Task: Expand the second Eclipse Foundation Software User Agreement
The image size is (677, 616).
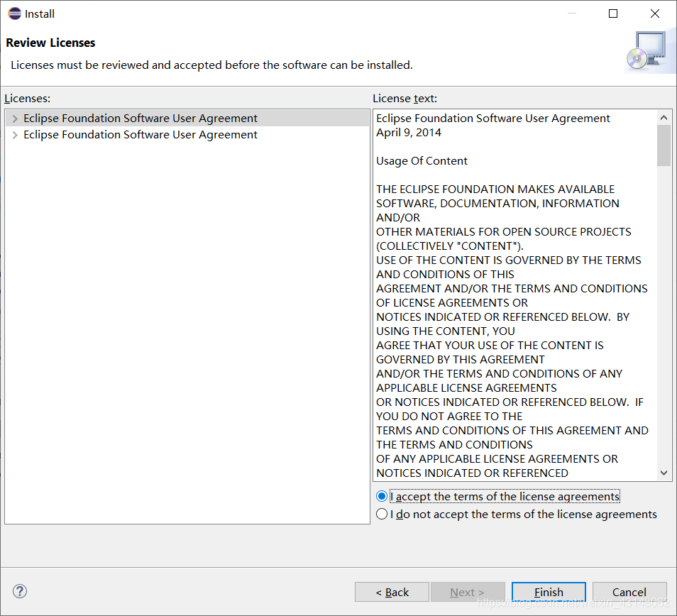Action: coord(15,135)
